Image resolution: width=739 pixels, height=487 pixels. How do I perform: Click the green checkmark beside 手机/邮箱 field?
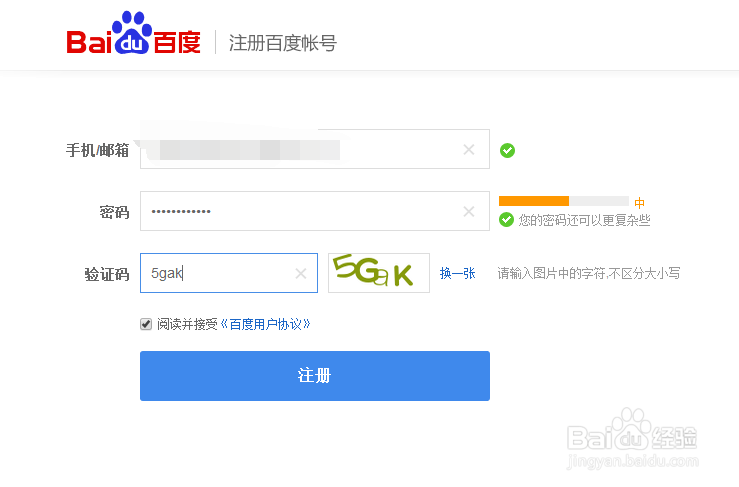[507, 150]
